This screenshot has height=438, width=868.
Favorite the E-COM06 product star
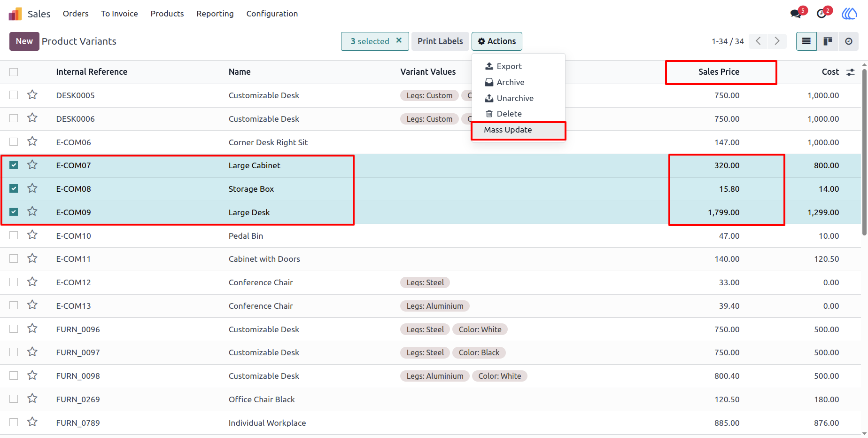(x=32, y=141)
